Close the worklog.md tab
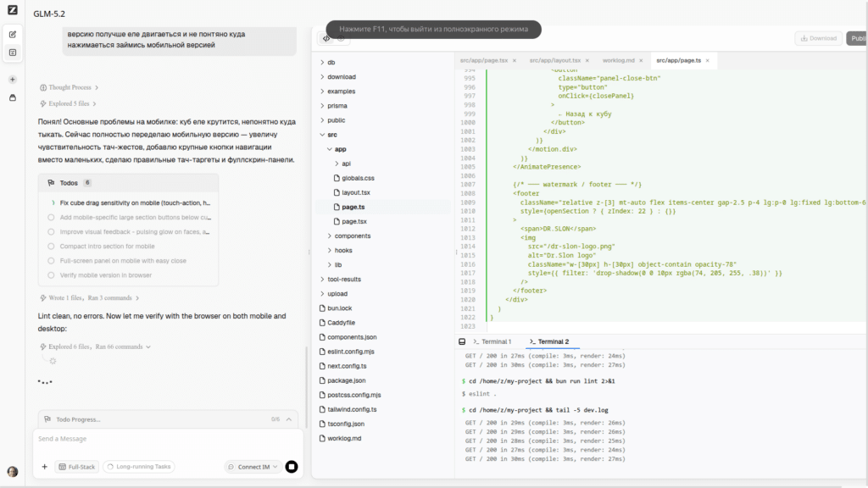Viewport: 868px width, 488px height. click(641, 61)
